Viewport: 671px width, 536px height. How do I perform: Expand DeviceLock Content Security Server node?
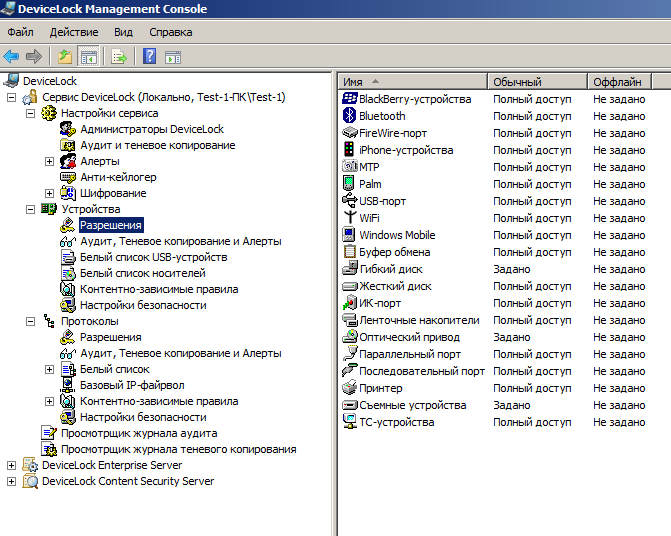[12, 482]
